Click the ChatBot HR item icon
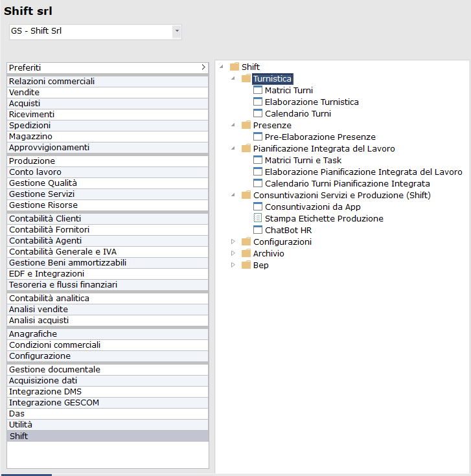This screenshot has height=476, width=471. tap(258, 231)
